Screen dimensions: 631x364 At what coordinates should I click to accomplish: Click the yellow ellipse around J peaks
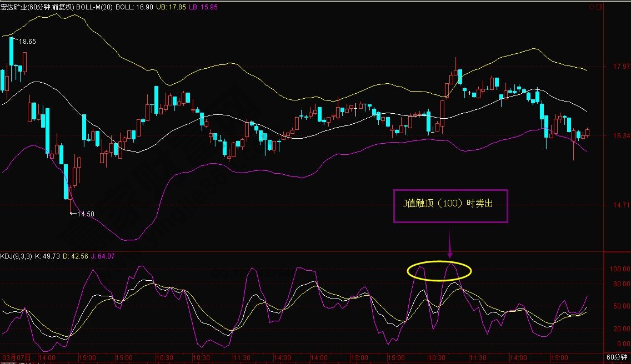439,271
